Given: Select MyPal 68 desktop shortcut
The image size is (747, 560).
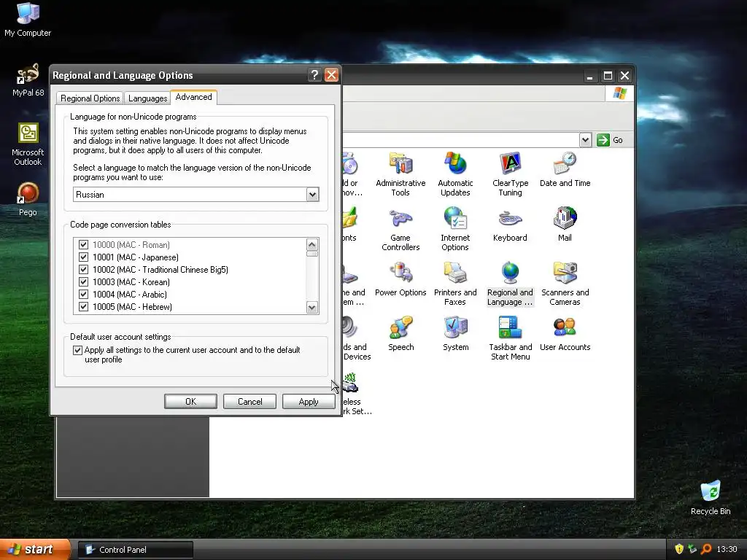Looking at the screenshot, I should pyautogui.click(x=28, y=80).
